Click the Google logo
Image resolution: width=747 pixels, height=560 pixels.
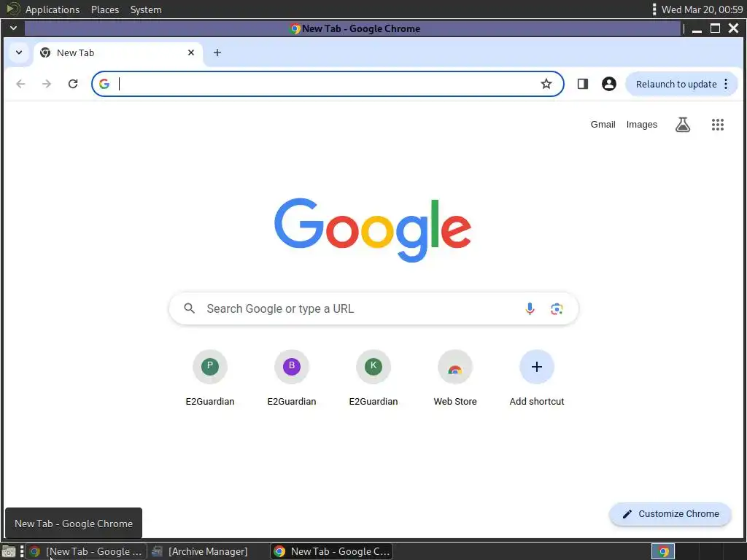[373, 230]
